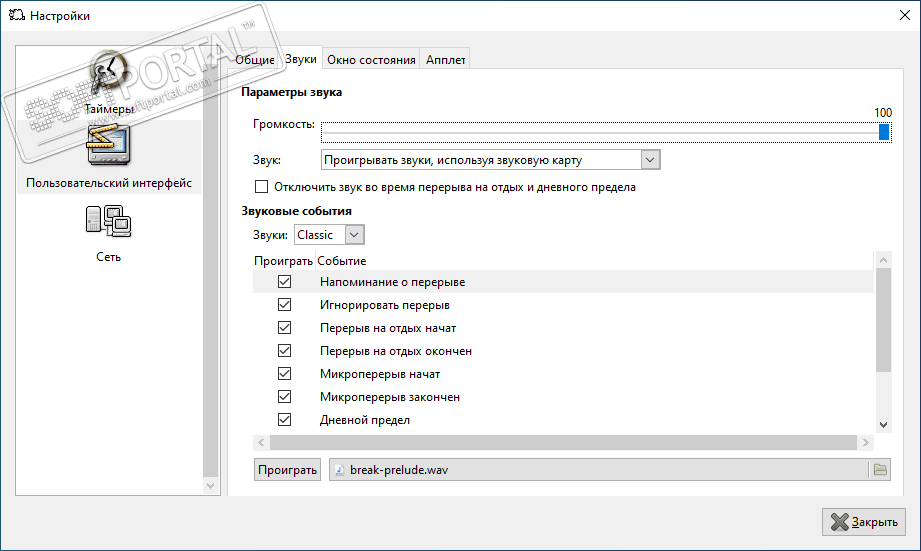Click horizontal scrollbar left arrow of events
The image size is (921, 551).
[x=261, y=442]
